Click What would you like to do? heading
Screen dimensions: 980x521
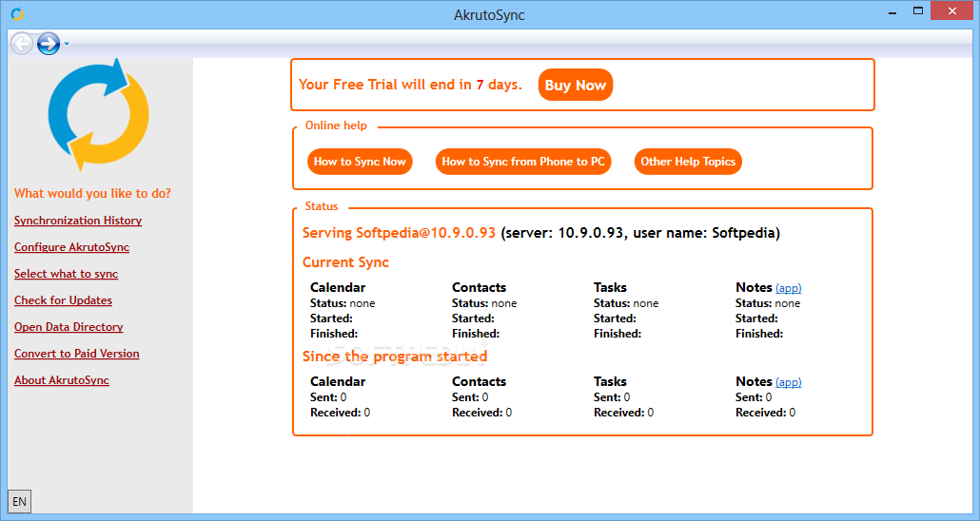tap(92, 194)
